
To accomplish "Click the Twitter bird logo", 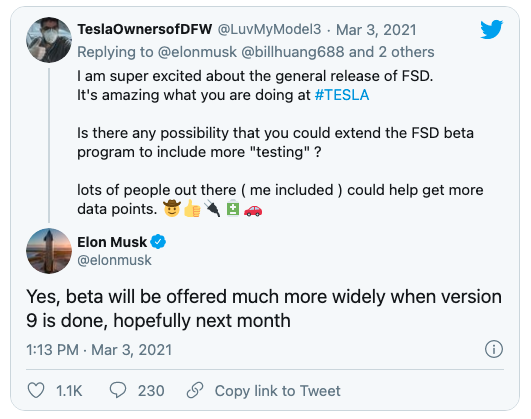I will tap(491, 29).
